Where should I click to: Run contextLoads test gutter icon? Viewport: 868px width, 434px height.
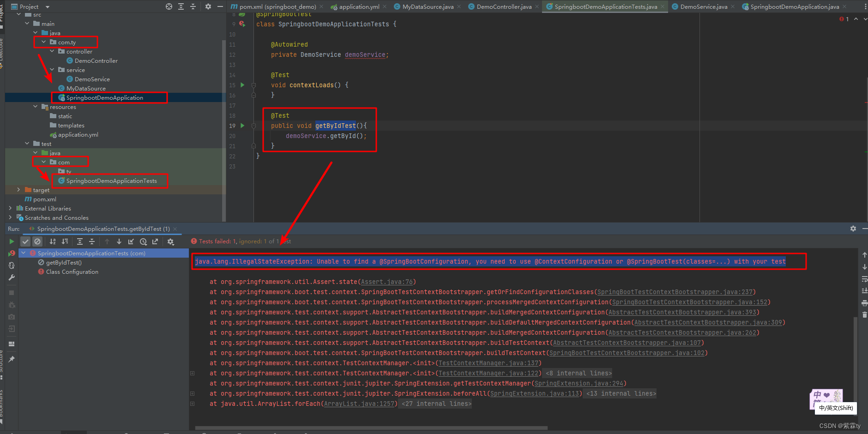pyautogui.click(x=242, y=85)
